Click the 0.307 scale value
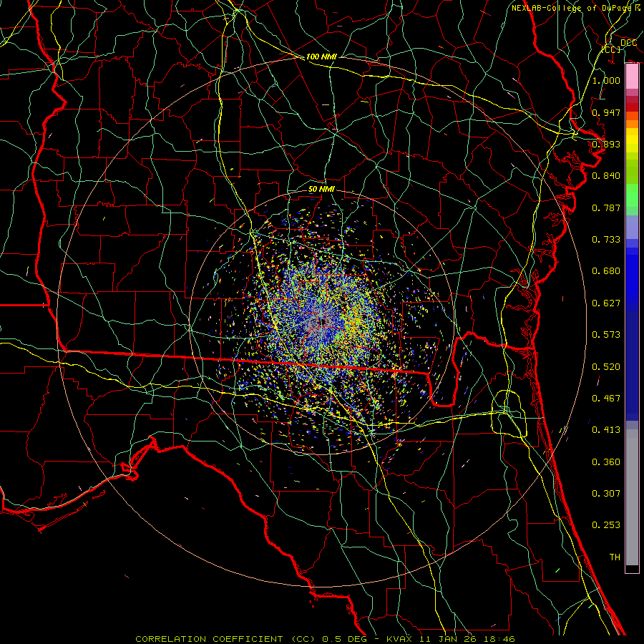 coord(606,494)
